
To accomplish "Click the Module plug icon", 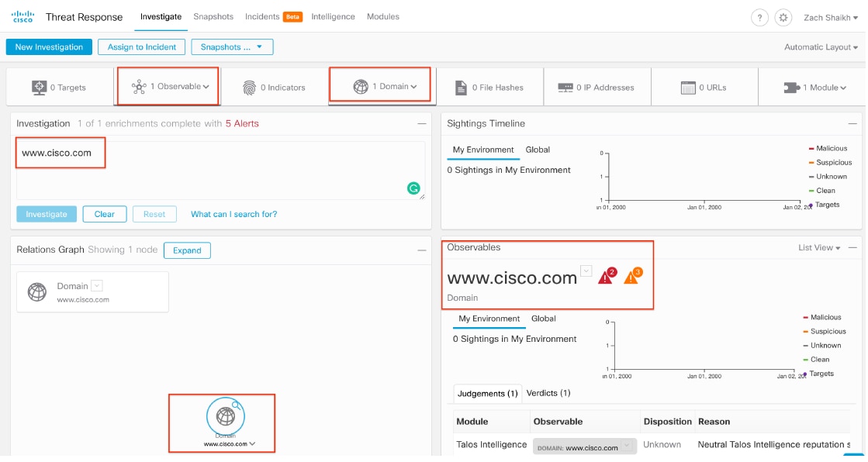I will [x=792, y=88].
